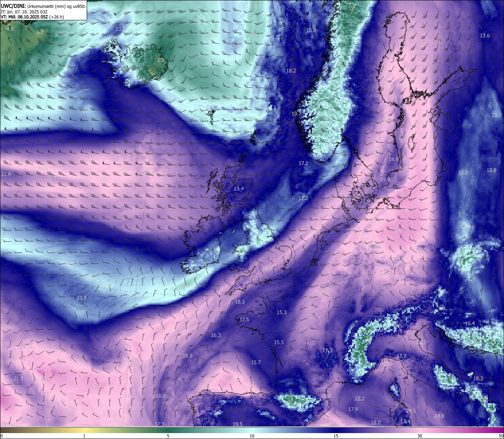Click the '18.2' value on the map
This screenshot has height=439, width=504.
pos(291,70)
